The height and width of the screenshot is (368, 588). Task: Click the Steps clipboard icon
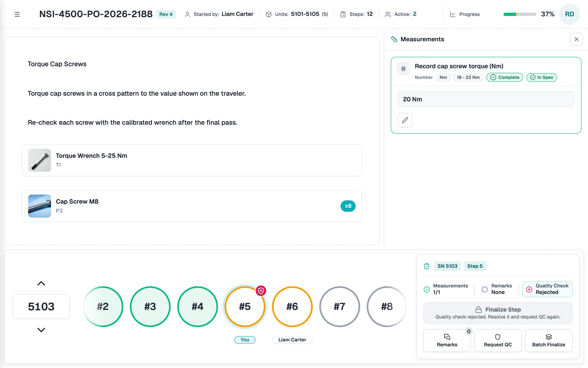pos(343,14)
